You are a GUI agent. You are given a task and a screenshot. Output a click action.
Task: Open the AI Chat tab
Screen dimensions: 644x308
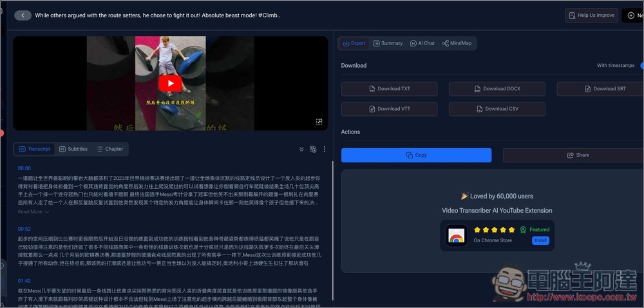coord(422,43)
